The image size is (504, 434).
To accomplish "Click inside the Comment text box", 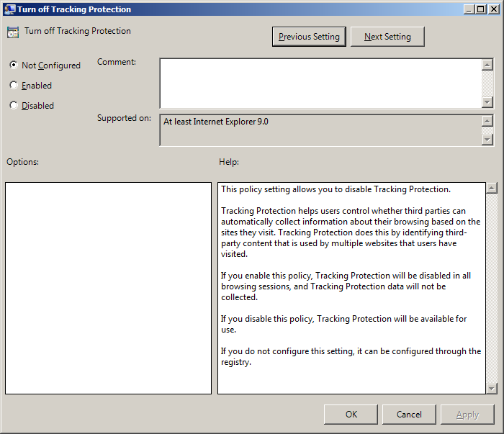I will pos(320,83).
